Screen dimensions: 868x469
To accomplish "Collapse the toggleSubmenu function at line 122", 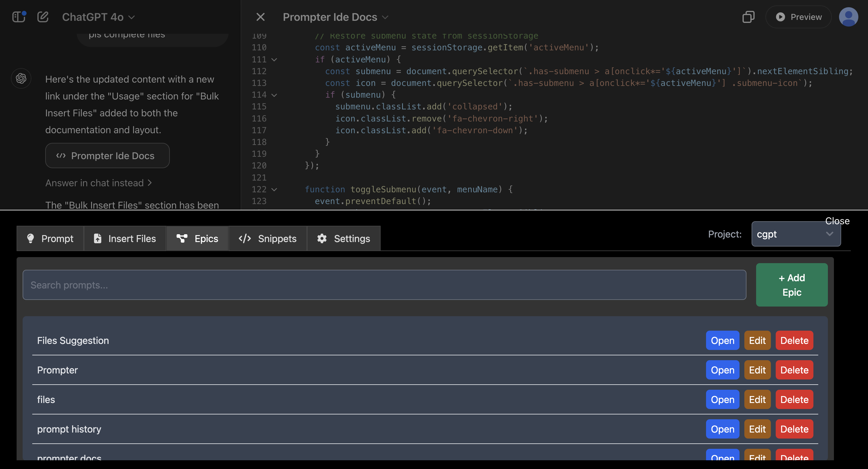I will point(274,190).
